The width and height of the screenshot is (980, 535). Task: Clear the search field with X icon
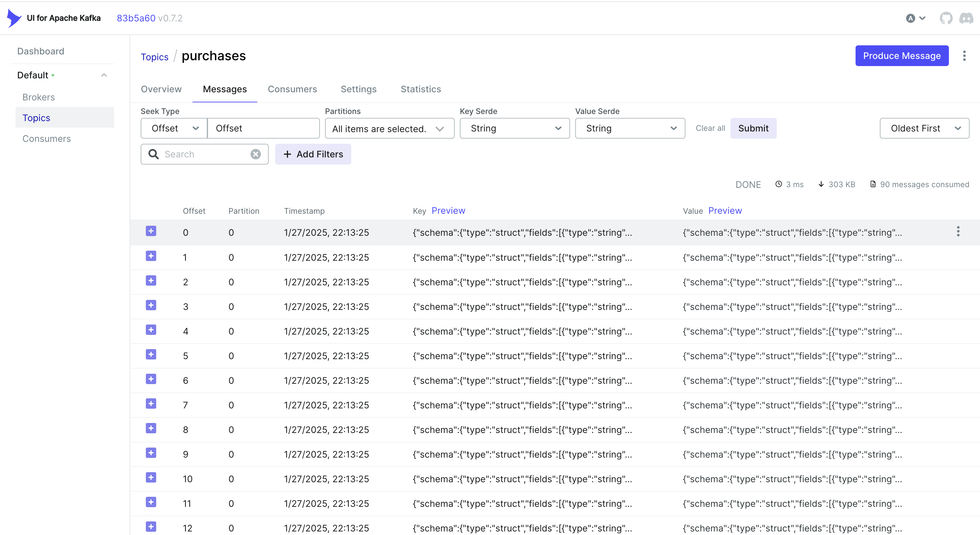(x=256, y=154)
